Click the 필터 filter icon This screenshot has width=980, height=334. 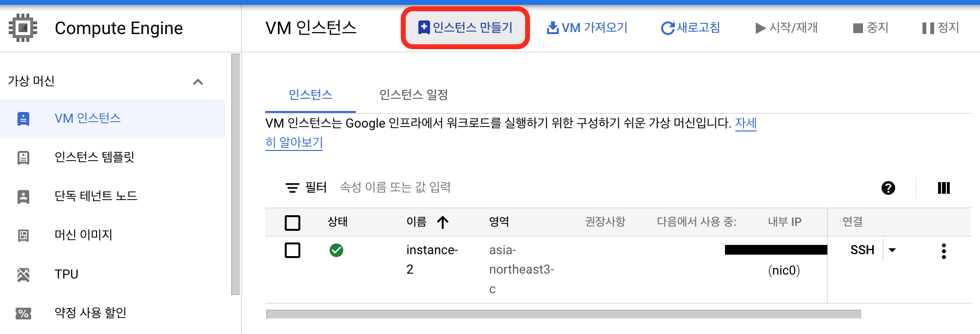click(x=293, y=188)
